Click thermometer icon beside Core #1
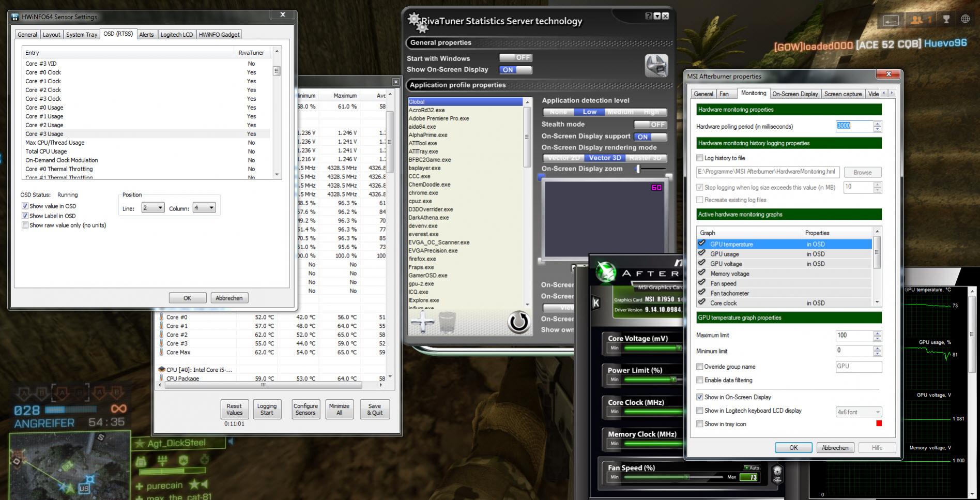Image resolution: width=980 pixels, height=500 pixels. [161, 326]
